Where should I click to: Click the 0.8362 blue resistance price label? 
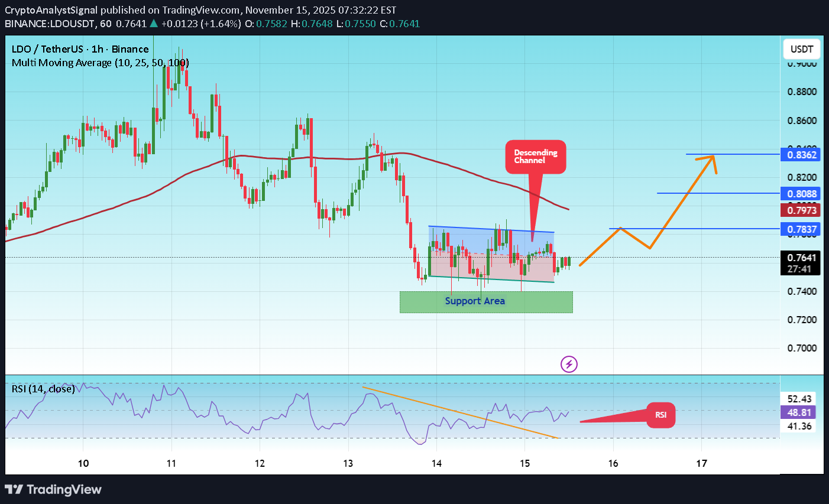coord(802,154)
